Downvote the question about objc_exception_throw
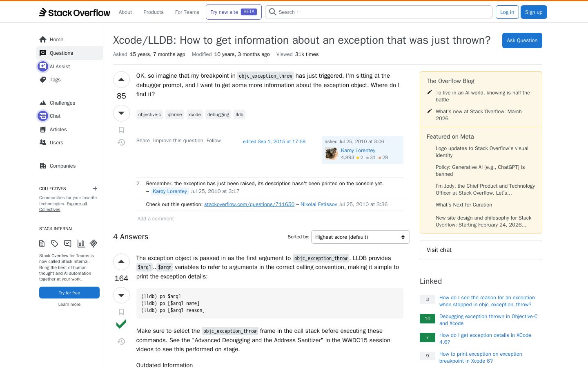The height and width of the screenshot is (368, 588). (121, 113)
